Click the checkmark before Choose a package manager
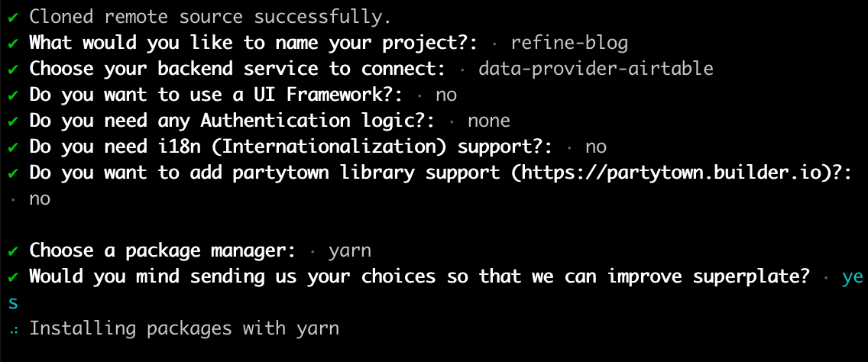 [14, 252]
